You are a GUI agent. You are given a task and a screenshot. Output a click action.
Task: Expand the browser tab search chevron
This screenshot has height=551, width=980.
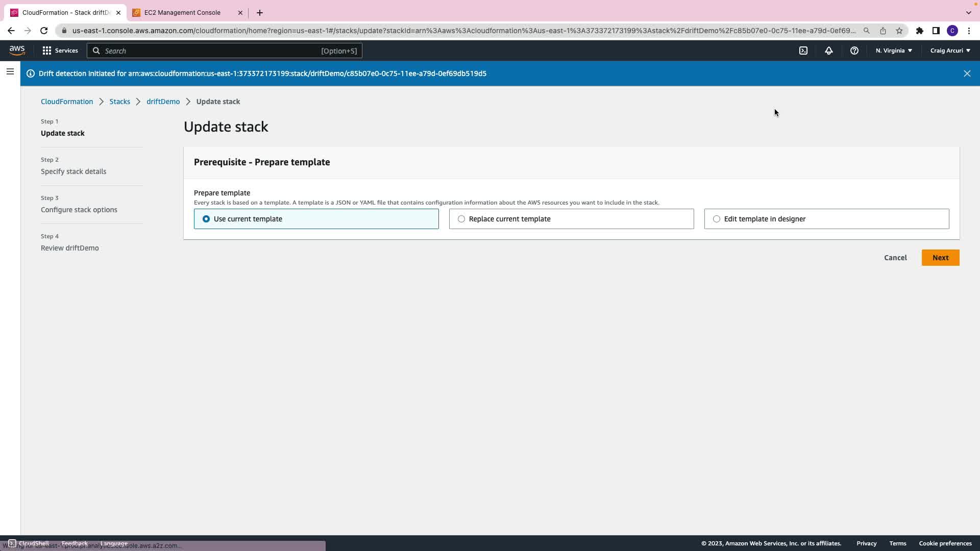(x=968, y=12)
